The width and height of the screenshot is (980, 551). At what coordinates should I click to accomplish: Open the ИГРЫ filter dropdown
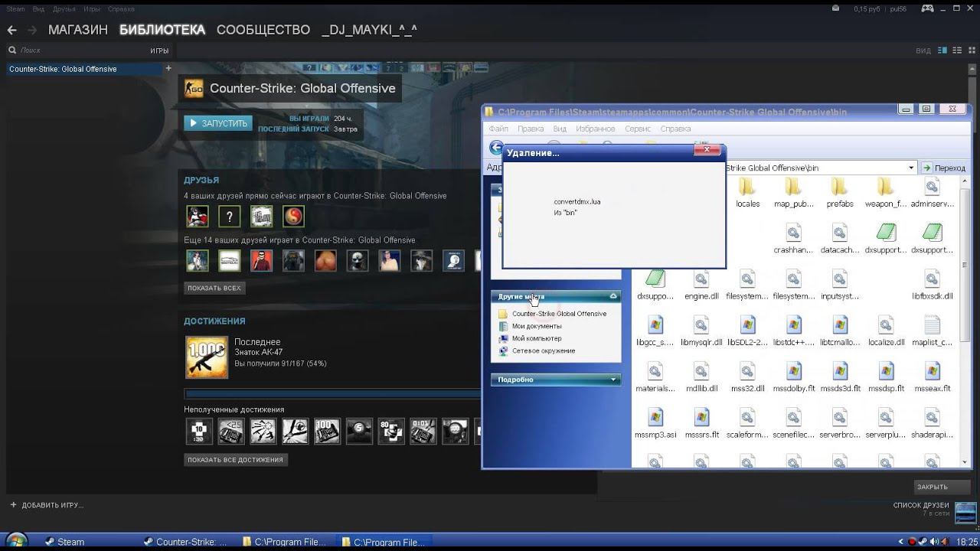tap(159, 51)
